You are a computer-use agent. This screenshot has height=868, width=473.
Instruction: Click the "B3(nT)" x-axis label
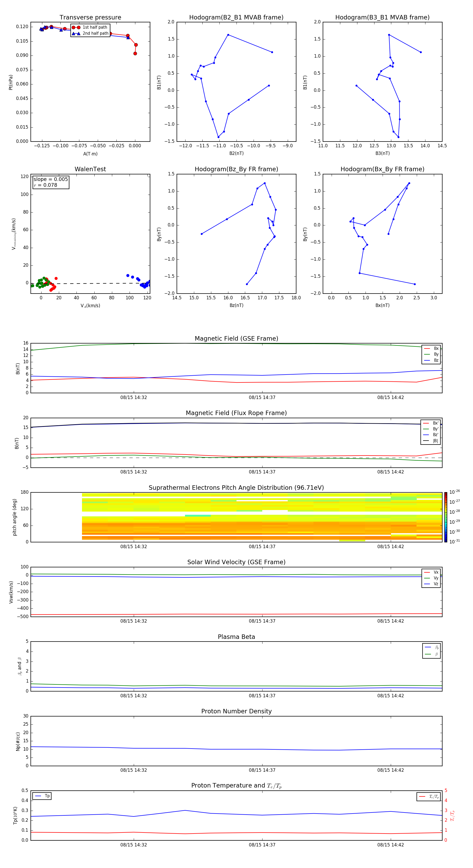tap(382, 153)
